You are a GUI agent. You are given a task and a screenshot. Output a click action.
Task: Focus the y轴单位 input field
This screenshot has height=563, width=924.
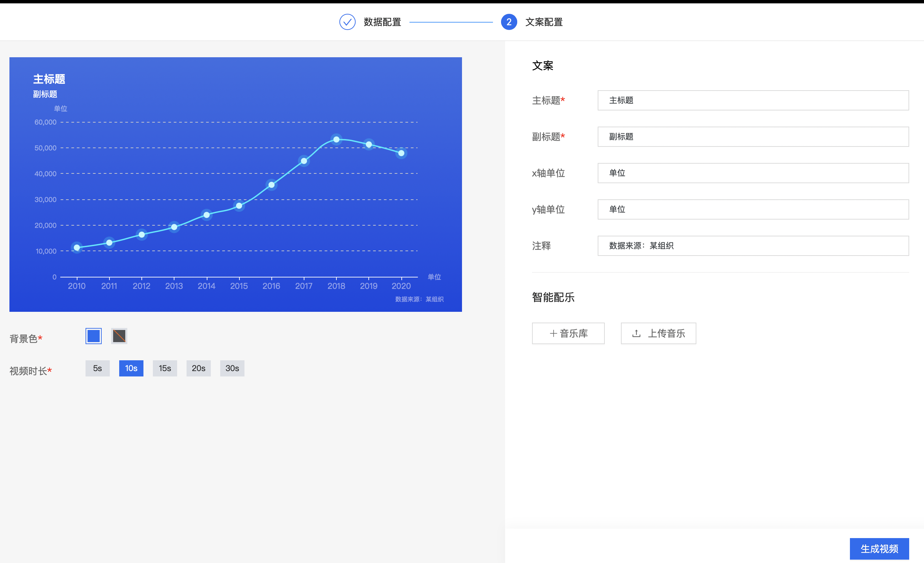[x=753, y=209]
